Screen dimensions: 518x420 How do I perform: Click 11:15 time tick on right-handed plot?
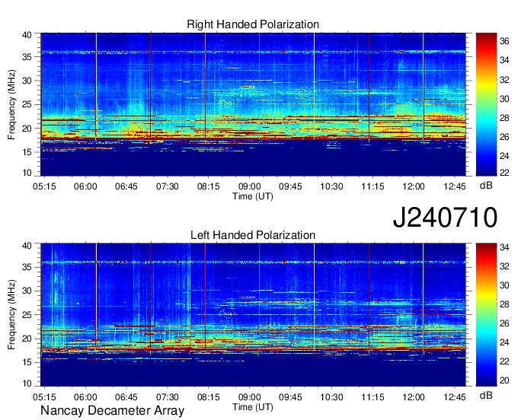(373, 186)
